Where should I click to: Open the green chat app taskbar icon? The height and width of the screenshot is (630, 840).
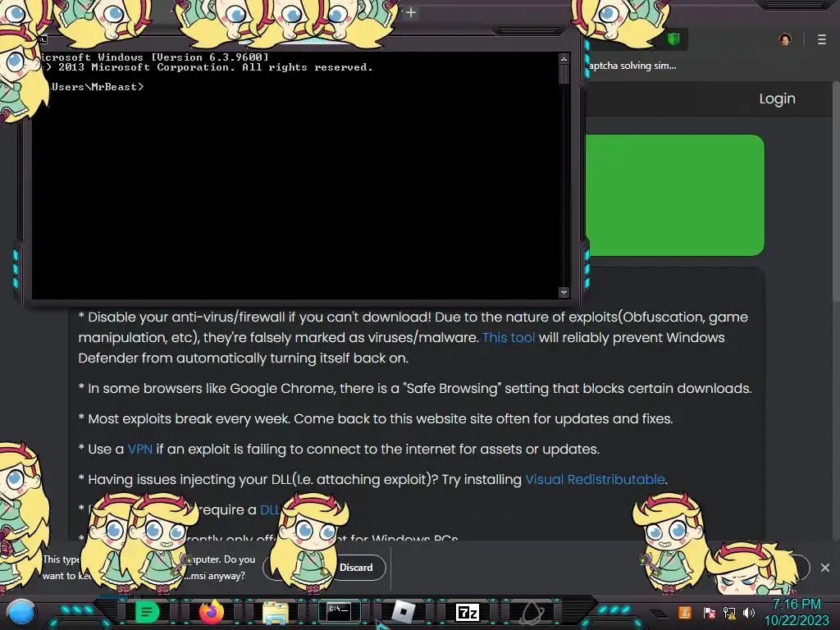coord(146,612)
